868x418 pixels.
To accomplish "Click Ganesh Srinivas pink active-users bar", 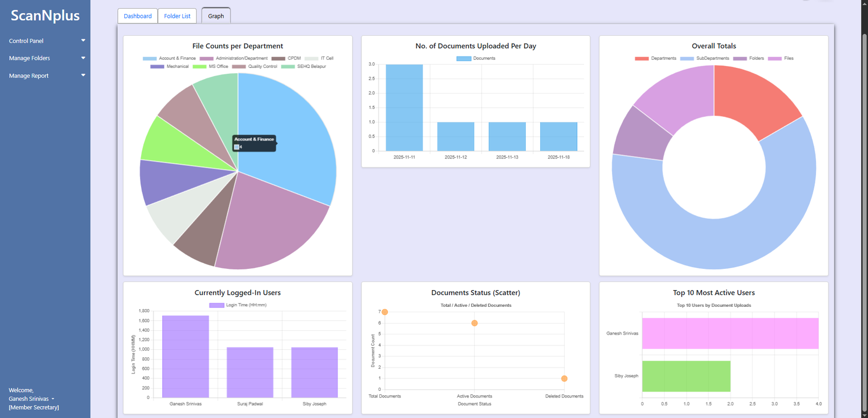I will (730, 333).
